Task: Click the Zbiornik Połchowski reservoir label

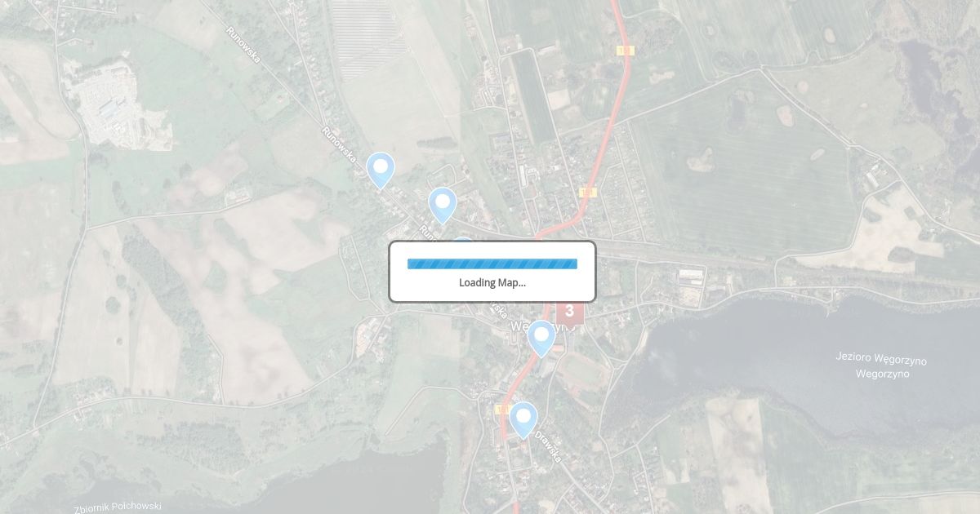Action: [116, 507]
